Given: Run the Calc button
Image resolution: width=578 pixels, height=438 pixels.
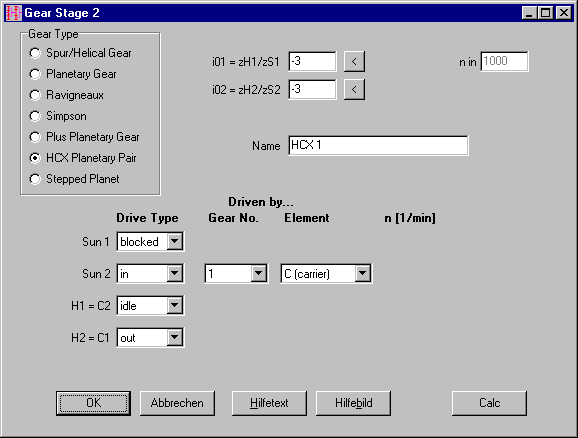Looking at the screenshot, I should [x=490, y=403].
